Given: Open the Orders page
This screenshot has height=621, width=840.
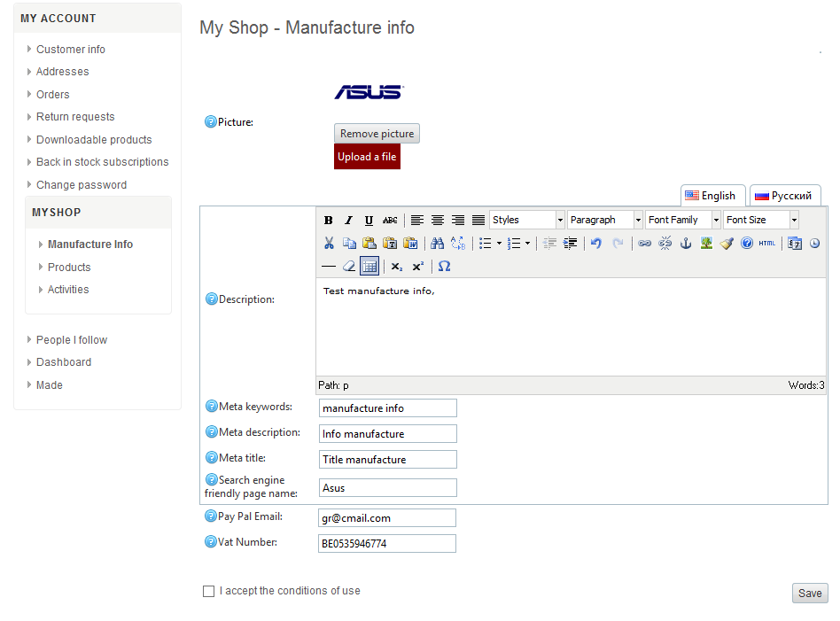Looking at the screenshot, I should point(52,95).
